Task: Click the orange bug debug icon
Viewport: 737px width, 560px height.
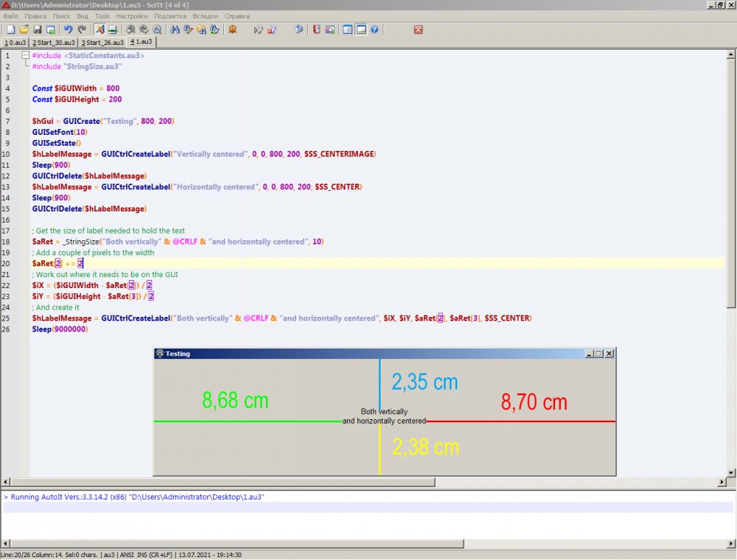Action: [232, 29]
